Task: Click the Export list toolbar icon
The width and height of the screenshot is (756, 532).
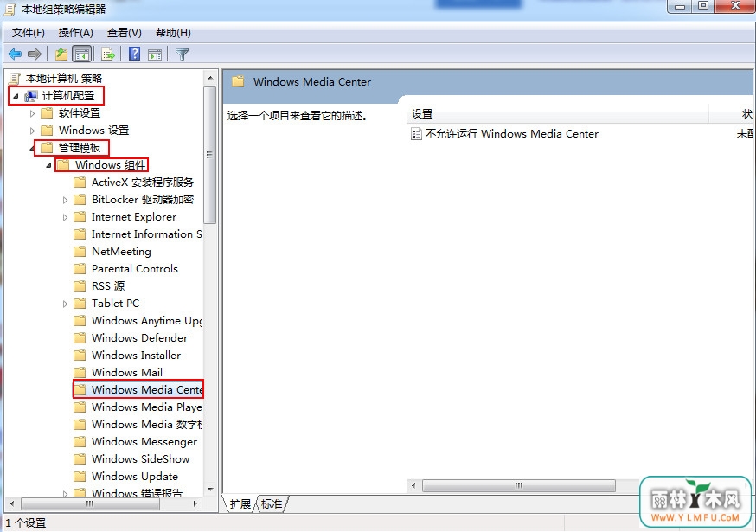Action: coord(108,54)
